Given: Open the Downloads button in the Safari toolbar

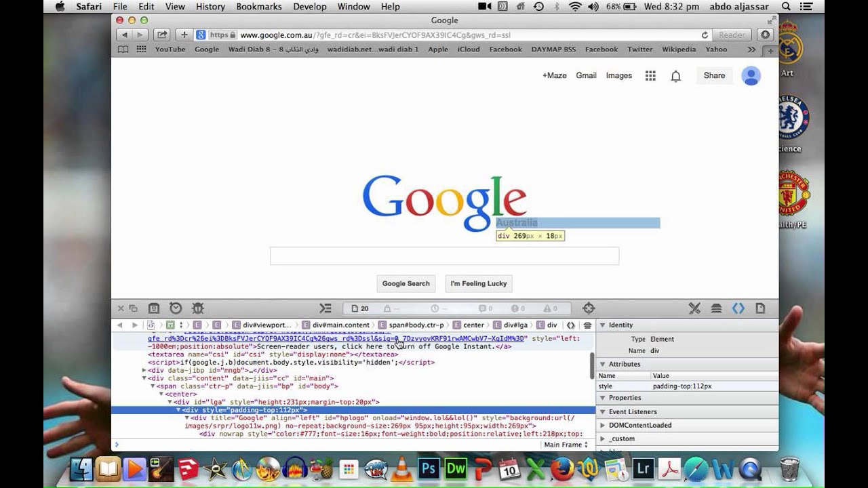Looking at the screenshot, I should [766, 35].
